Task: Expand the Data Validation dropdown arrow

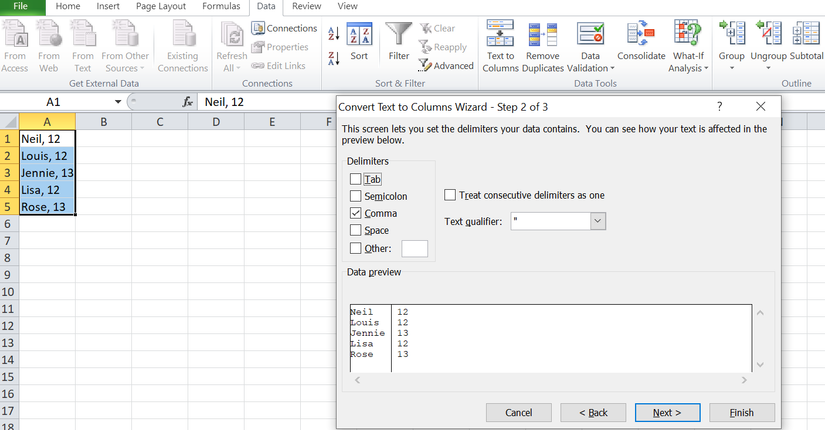Action: coord(612,68)
